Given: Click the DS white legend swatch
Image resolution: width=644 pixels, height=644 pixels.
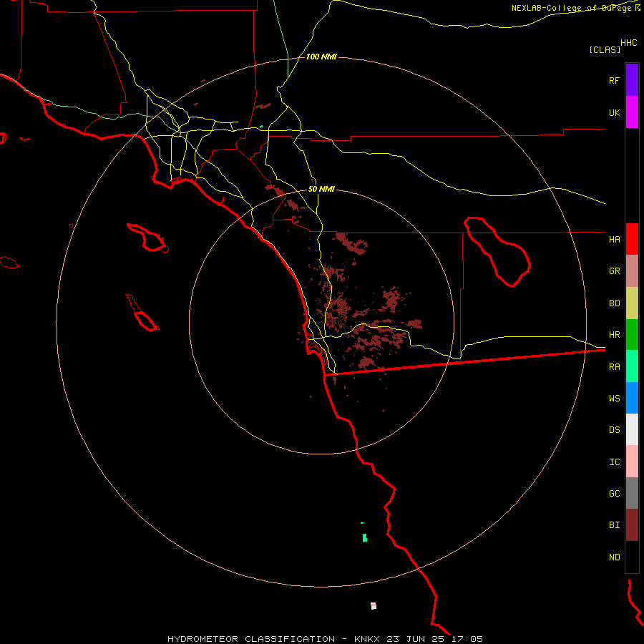Looking at the screenshot, I should point(632,429).
